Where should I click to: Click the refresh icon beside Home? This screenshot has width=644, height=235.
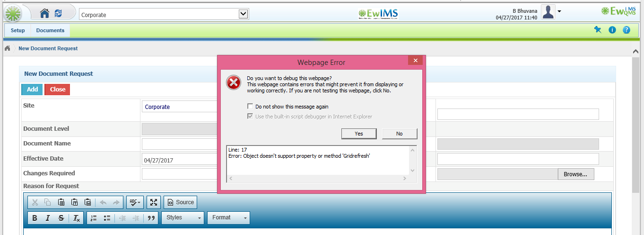58,13
